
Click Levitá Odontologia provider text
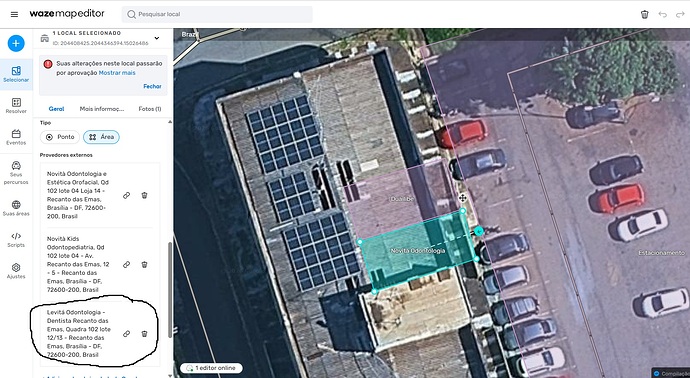pos(79,333)
